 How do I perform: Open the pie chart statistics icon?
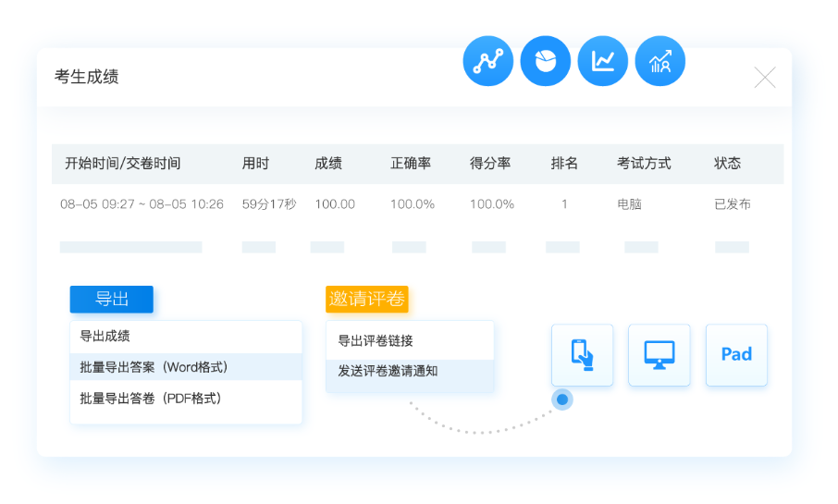coord(545,62)
